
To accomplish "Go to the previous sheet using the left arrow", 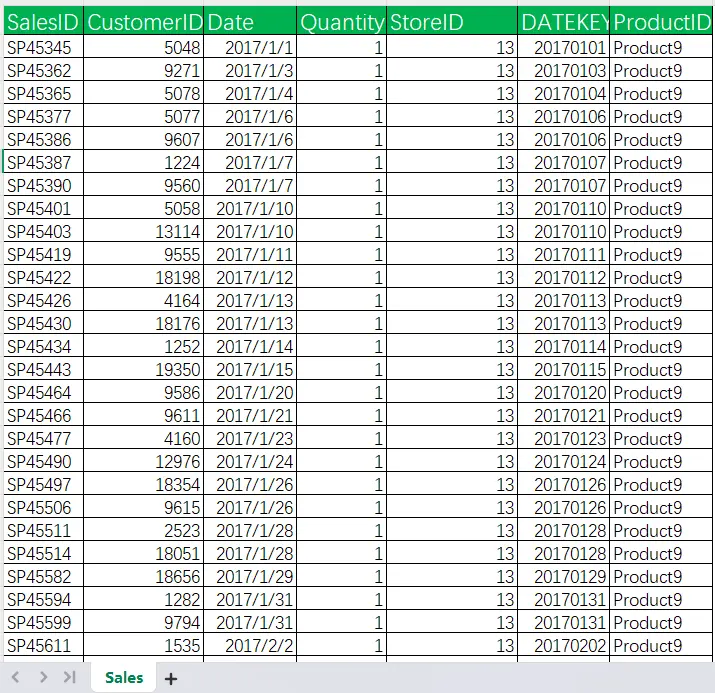I will 15,677.
